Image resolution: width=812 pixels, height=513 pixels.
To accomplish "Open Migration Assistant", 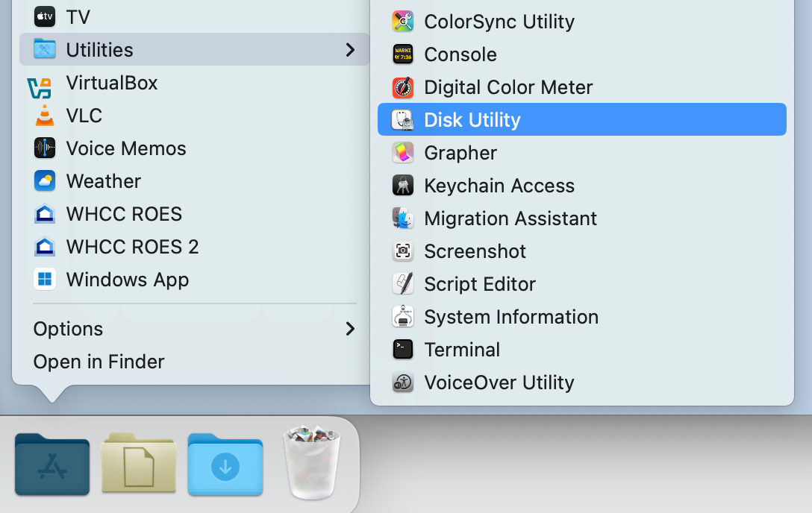I will click(510, 218).
